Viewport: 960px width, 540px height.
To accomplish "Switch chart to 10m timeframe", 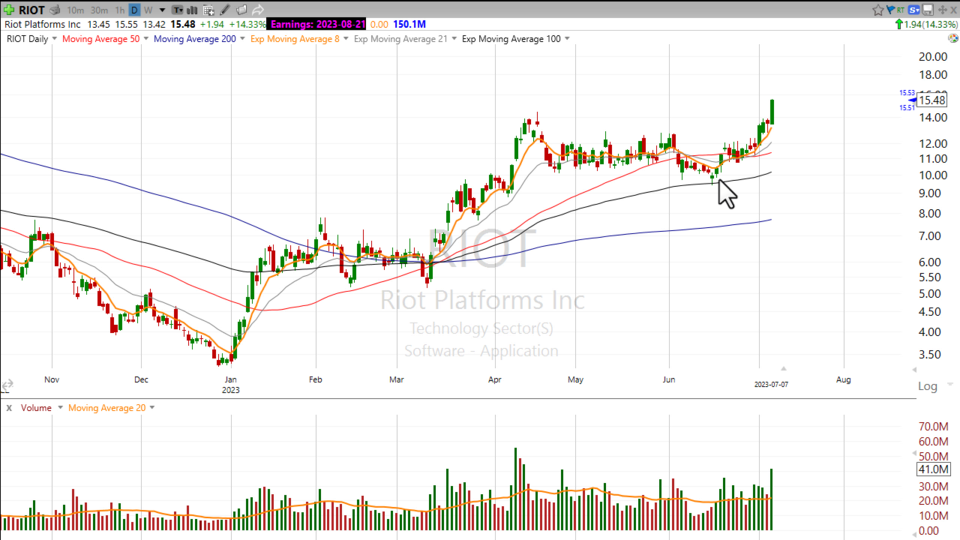I will (75, 10).
